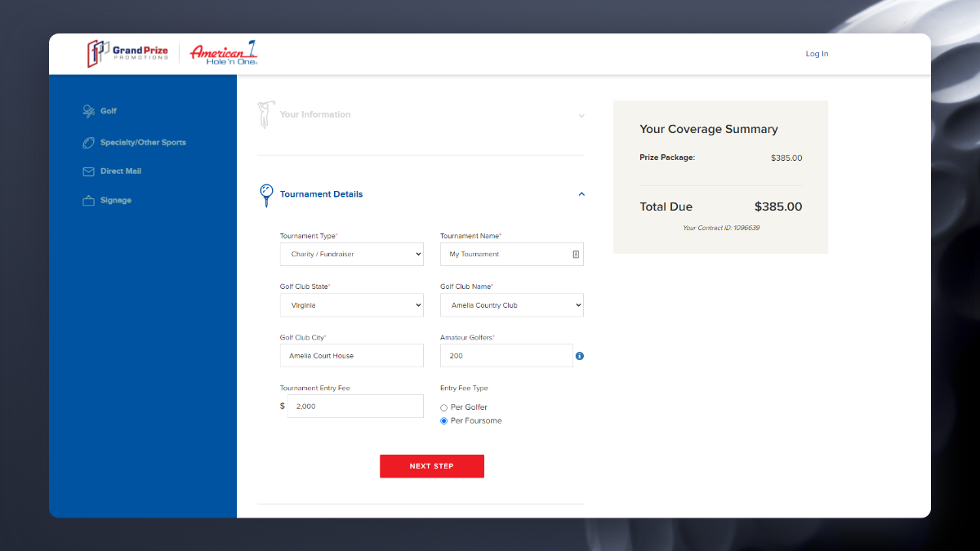Viewport: 980px width, 551px height.
Task: Focus the Tournament Name input field
Action: click(512, 254)
